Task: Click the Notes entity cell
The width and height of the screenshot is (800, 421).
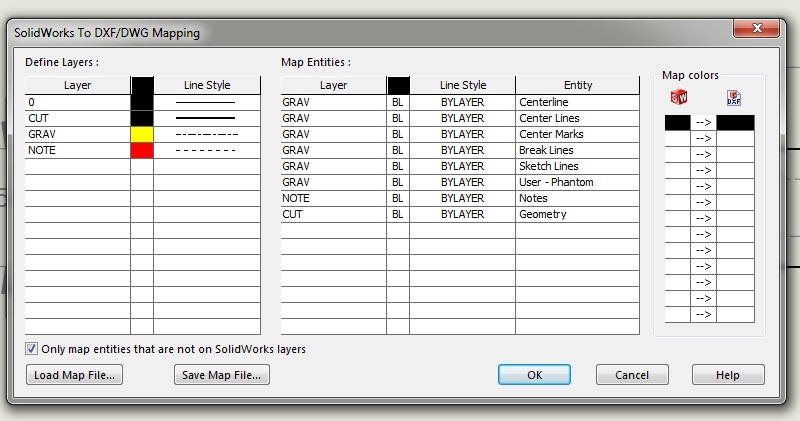Action: [x=578, y=199]
